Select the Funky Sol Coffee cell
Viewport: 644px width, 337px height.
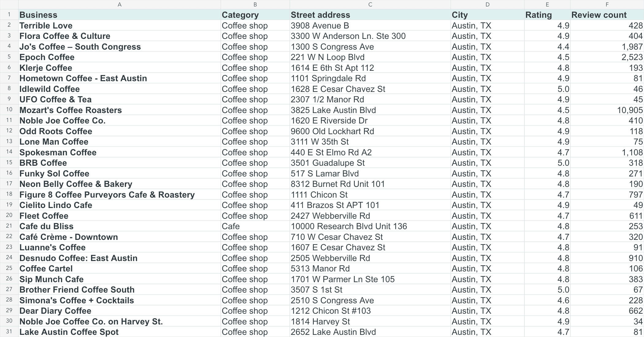coord(120,173)
